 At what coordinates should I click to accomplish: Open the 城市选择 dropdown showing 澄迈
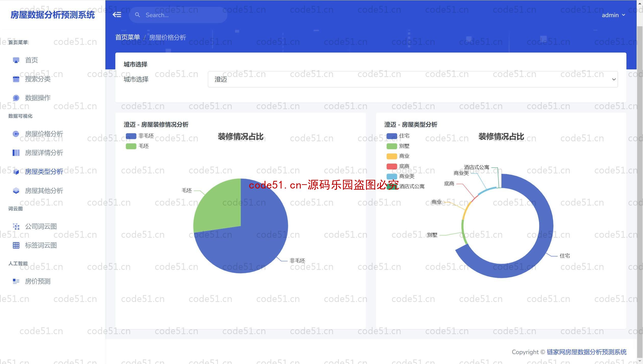tap(413, 79)
